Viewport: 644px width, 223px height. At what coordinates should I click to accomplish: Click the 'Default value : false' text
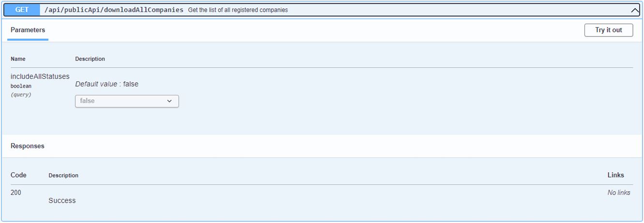click(107, 84)
